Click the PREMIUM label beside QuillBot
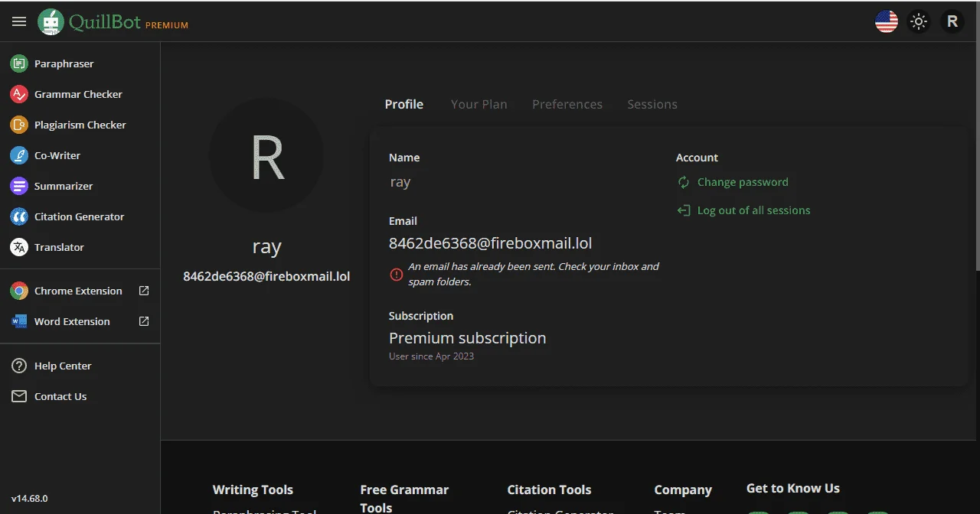 tap(167, 25)
